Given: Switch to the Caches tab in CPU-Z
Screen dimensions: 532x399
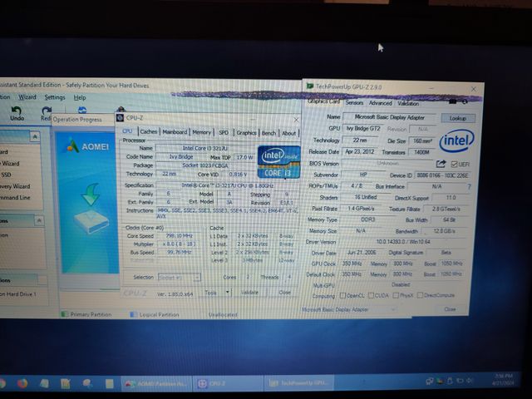Looking at the screenshot, I should pyautogui.click(x=148, y=131).
